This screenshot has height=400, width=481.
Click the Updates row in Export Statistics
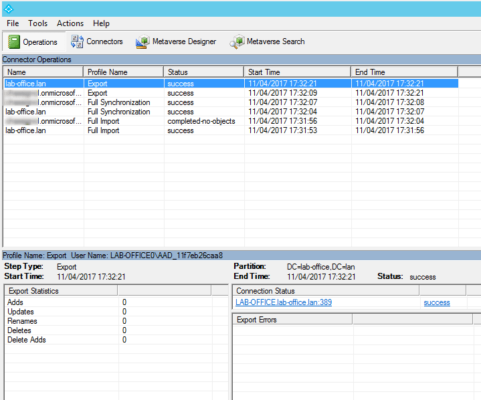109,312
